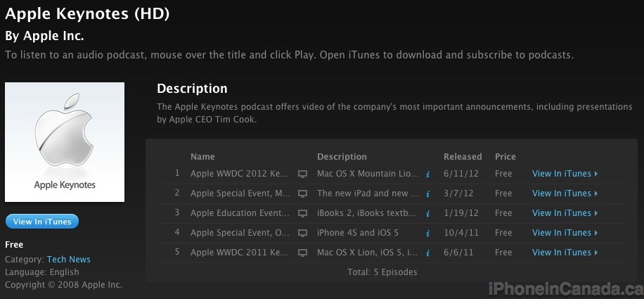View WWDC 2012 keynote in iTunes

tap(565, 174)
